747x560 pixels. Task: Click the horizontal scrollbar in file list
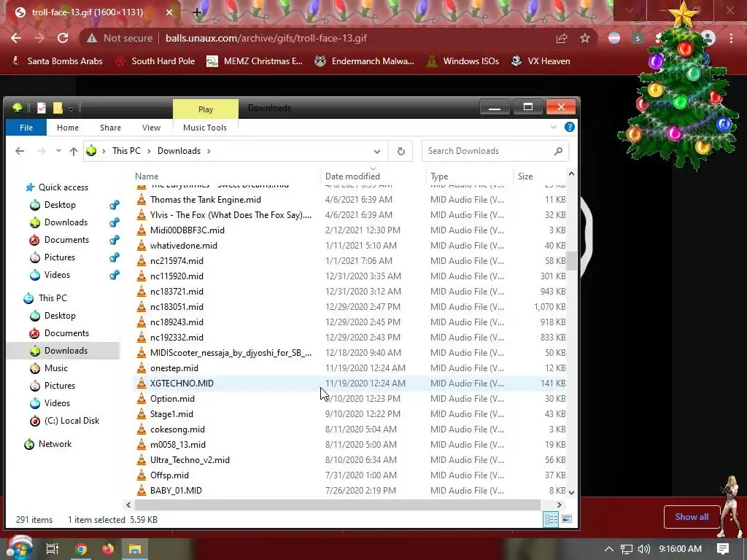point(337,505)
